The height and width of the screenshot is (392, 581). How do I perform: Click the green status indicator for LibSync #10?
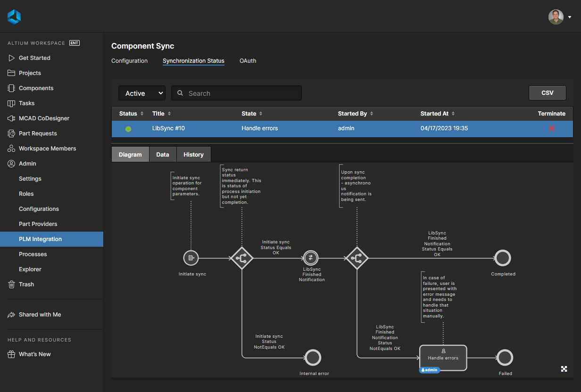128,128
